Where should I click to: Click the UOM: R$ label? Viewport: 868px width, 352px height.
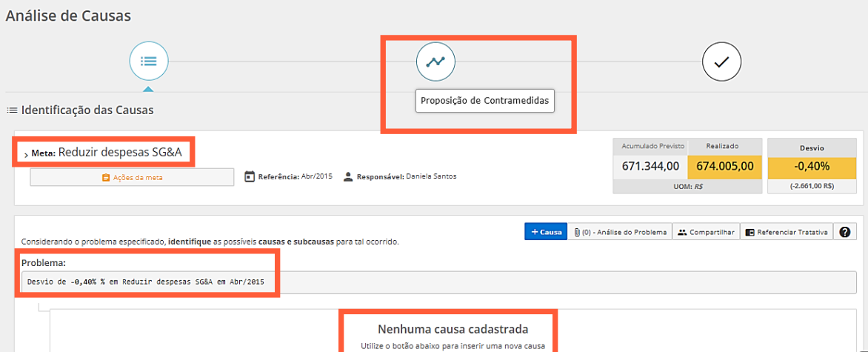tap(687, 187)
